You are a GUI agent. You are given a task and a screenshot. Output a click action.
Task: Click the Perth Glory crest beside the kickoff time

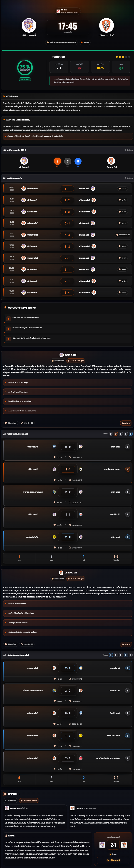[x=29, y=25]
